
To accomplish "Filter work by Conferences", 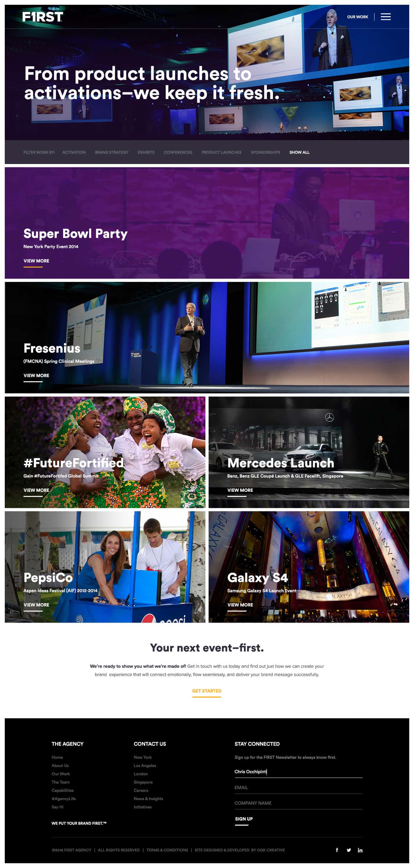I will point(178,152).
